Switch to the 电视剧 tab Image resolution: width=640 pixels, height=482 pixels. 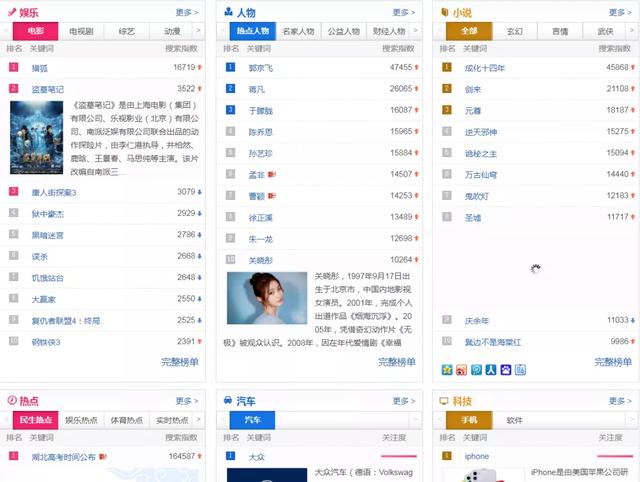[x=84, y=31]
